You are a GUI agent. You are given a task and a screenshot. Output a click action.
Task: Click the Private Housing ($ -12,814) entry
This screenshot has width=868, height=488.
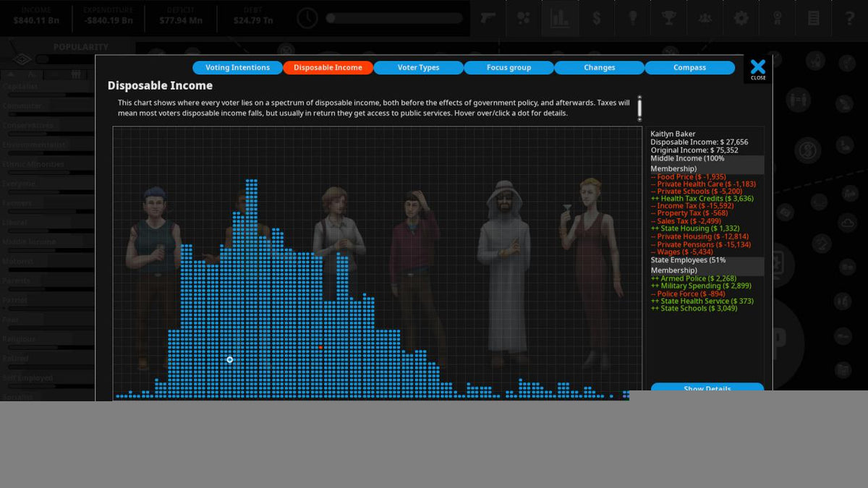699,236
